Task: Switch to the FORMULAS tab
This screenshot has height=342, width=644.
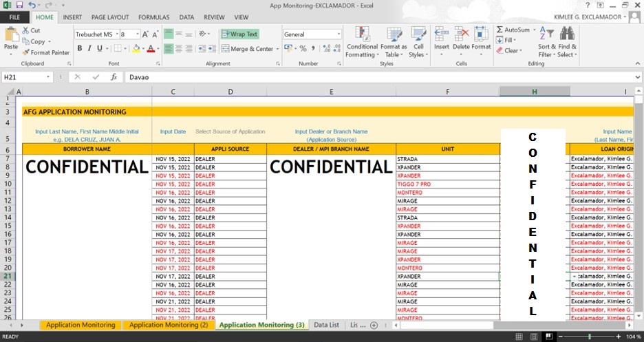Action: (x=153, y=17)
